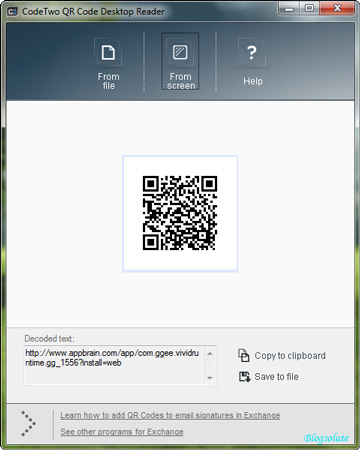Open "See other programs for Exchange" link
Image resolution: width=360 pixels, height=450 pixels.
(x=122, y=432)
